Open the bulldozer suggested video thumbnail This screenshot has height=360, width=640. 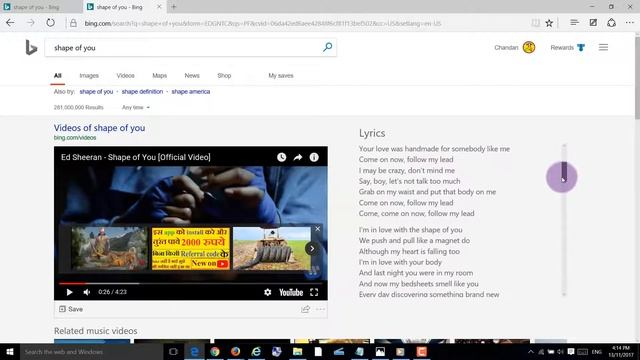271,248
